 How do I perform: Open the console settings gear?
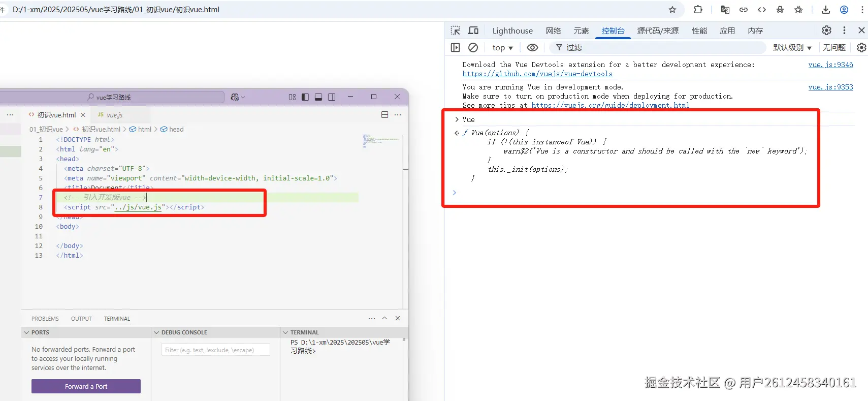[x=861, y=47]
